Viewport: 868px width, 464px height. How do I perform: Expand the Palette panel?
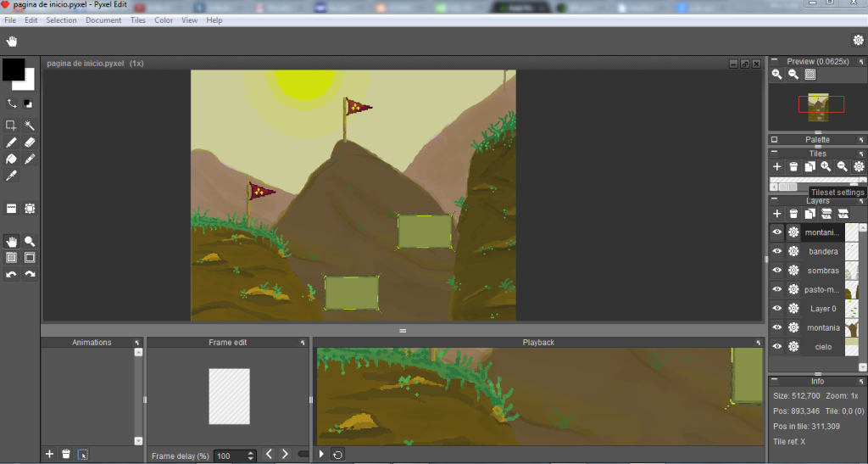[775, 139]
